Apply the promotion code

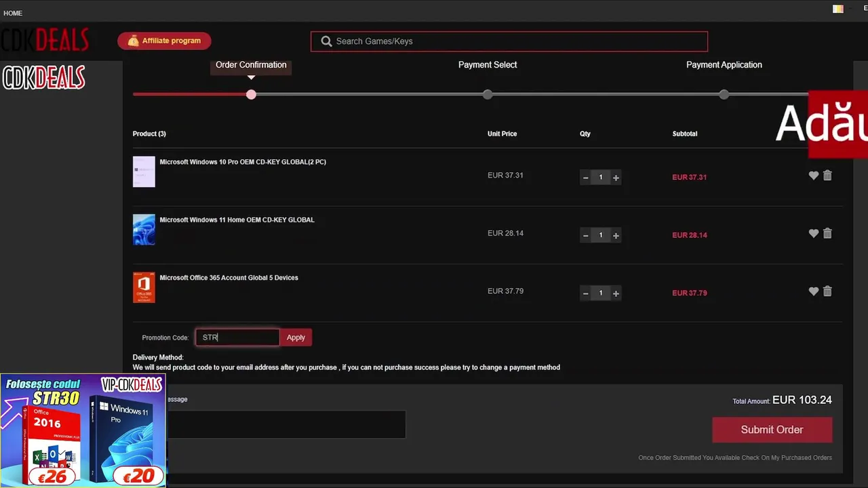(296, 338)
